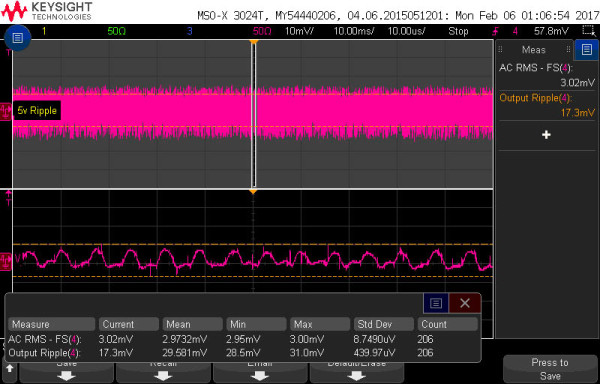Image resolution: width=600 pixels, height=384 pixels.
Task: Toggle the Stop run status
Action: (458, 31)
